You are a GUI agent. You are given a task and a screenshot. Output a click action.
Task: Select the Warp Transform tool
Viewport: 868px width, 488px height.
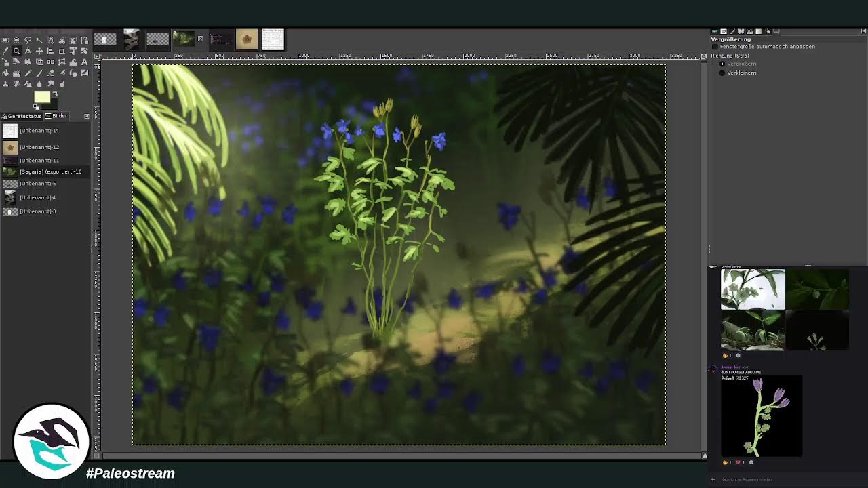pos(73,62)
